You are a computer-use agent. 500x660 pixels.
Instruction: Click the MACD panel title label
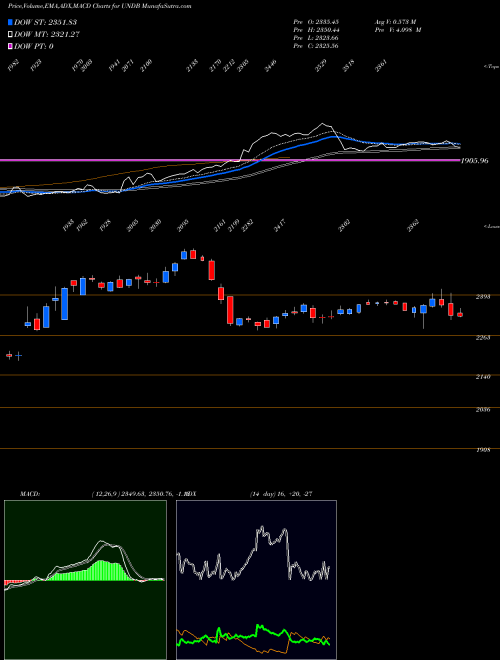[30, 494]
